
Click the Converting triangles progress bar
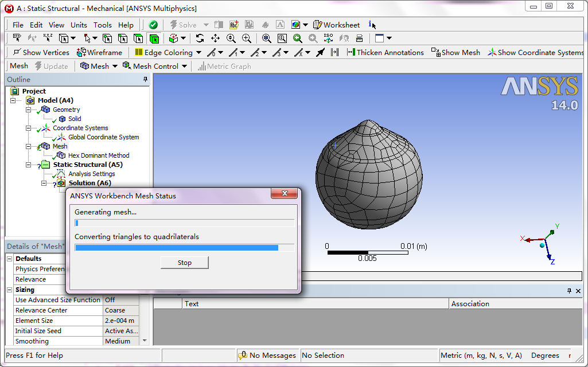tap(184, 248)
